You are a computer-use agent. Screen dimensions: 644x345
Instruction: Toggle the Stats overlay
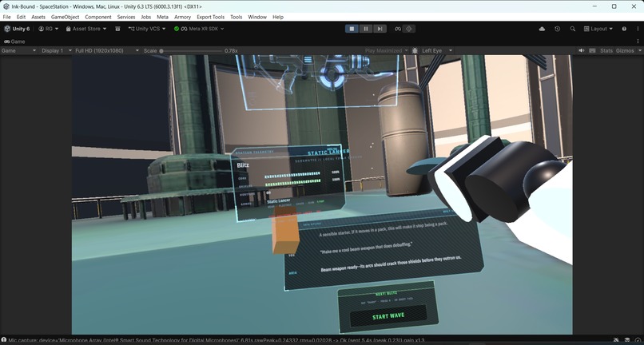pos(606,50)
